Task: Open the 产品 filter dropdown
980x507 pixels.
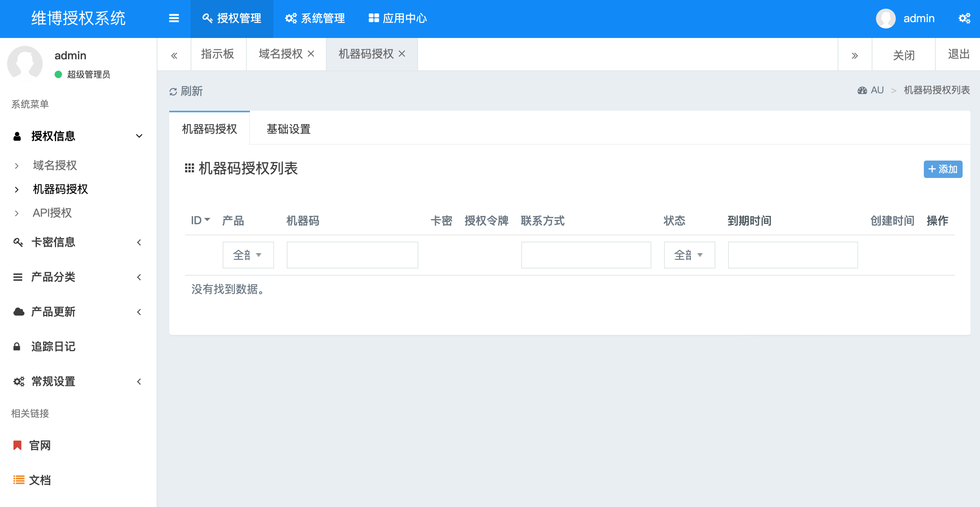Action: [x=248, y=255]
